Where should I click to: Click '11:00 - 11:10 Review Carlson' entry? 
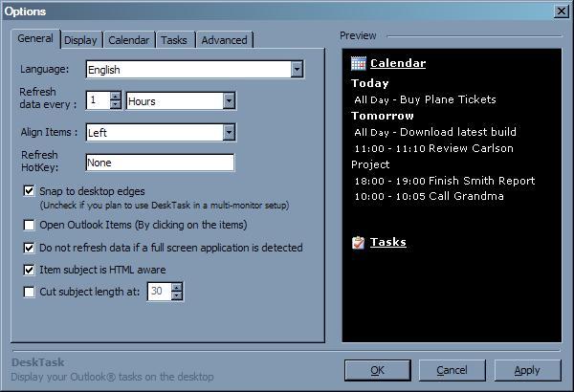click(433, 148)
